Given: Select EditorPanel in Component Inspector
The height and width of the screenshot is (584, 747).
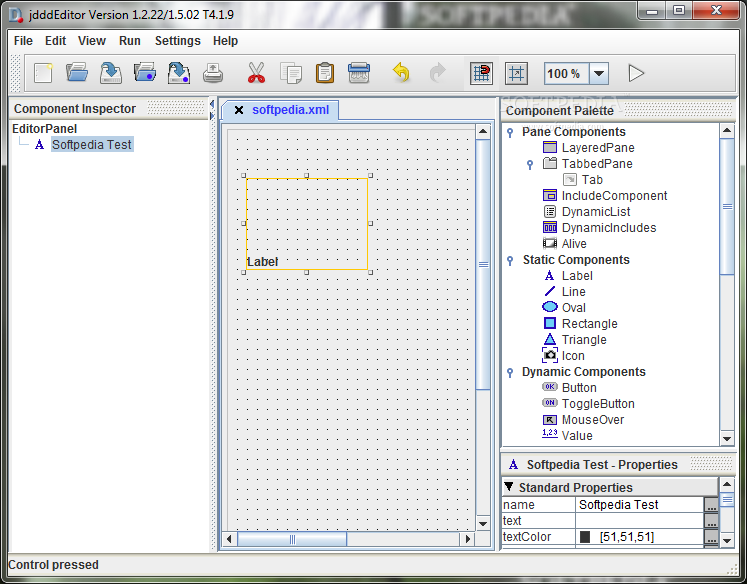Looking at the screenshot, I should tap(44, 129).
